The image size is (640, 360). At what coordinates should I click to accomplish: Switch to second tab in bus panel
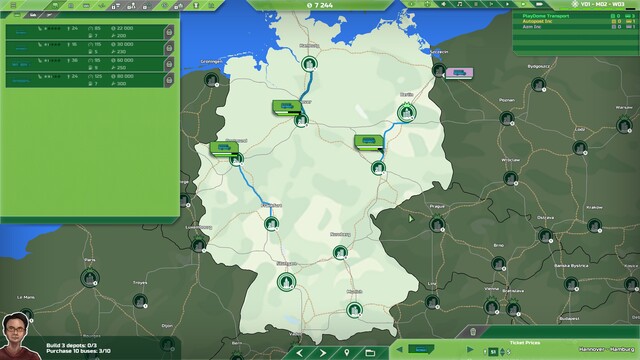click(33, 15)
